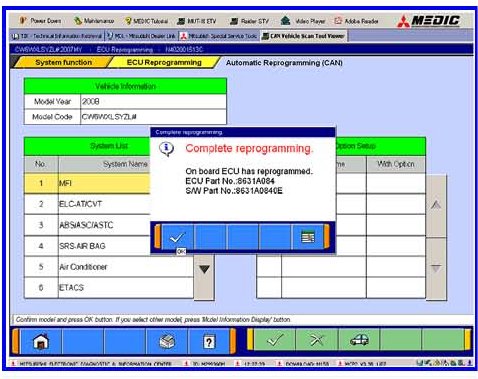The image size is (478, 379).
Task: Click option list up arrow
Action: (x=436, y=205)
